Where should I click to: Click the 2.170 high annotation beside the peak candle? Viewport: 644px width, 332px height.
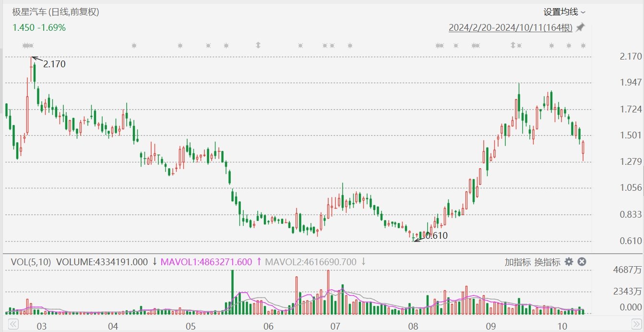click(54, 64)
